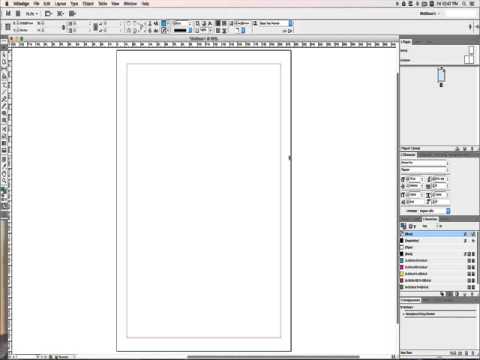The width and height of the screenshot is (480, 360).
Task: Click the Spotlight search icon in menu bar
Action: 465,4
